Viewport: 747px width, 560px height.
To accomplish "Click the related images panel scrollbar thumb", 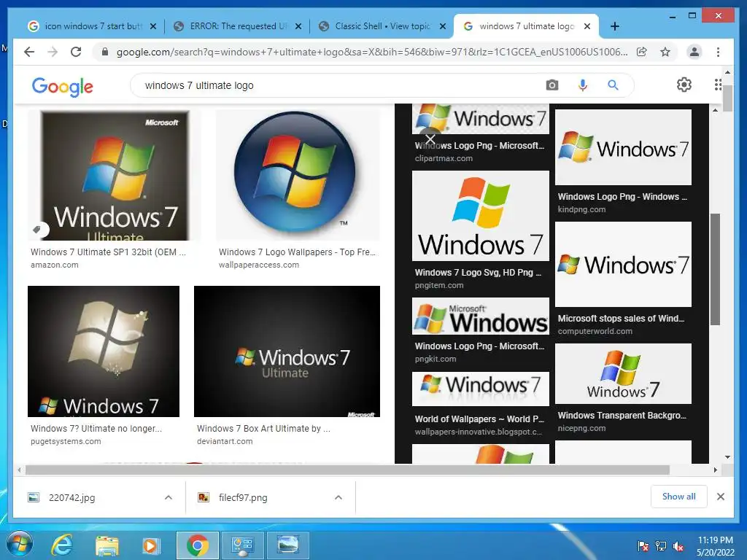I will tap(715, 270).
